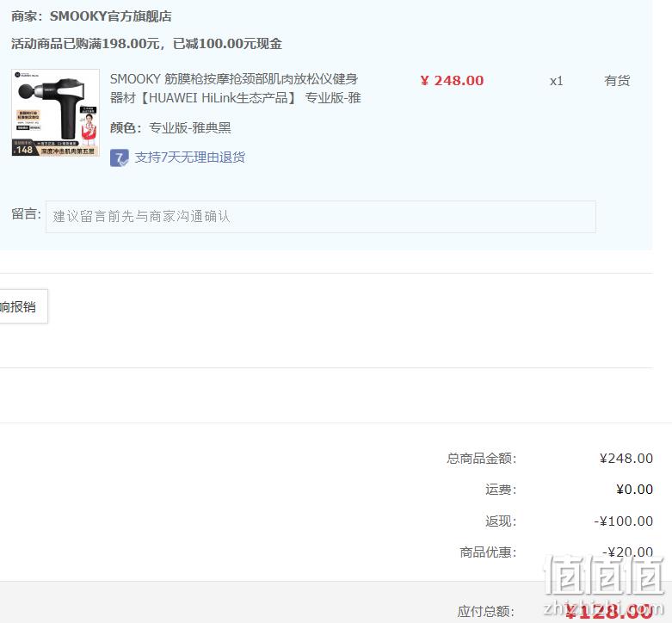Open the SMOOKY fascia gun product thumbnail
Image resolution: width=672 pixels, height=623 pixels.
[56, 113]
